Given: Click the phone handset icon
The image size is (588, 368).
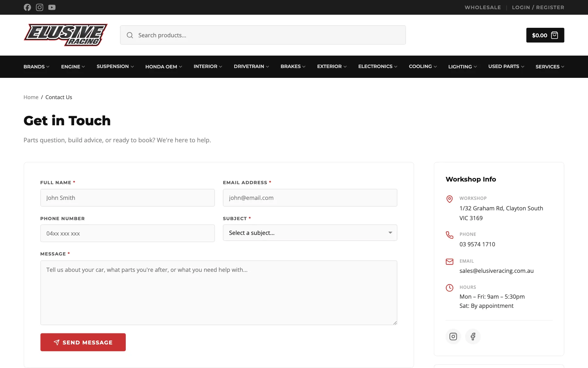Looking at the screenshot, I should (449, 235).
